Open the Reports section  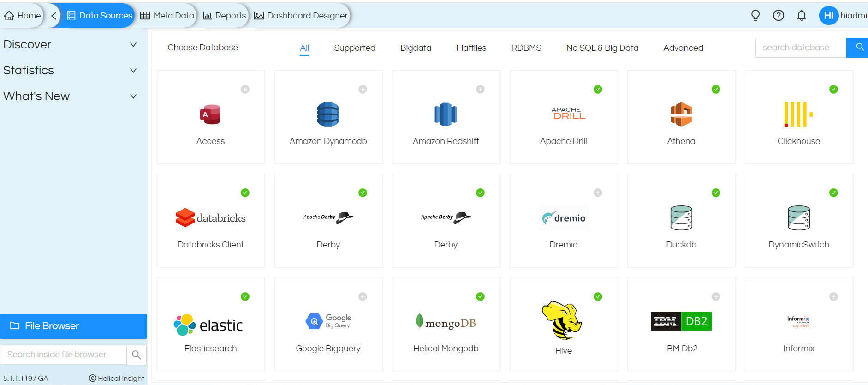click(225, 16)
